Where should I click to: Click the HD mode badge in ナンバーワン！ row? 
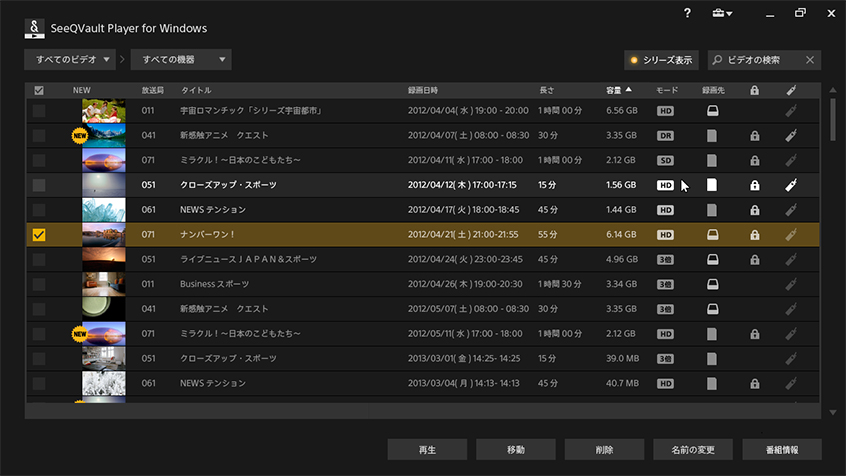coord(665,235)
